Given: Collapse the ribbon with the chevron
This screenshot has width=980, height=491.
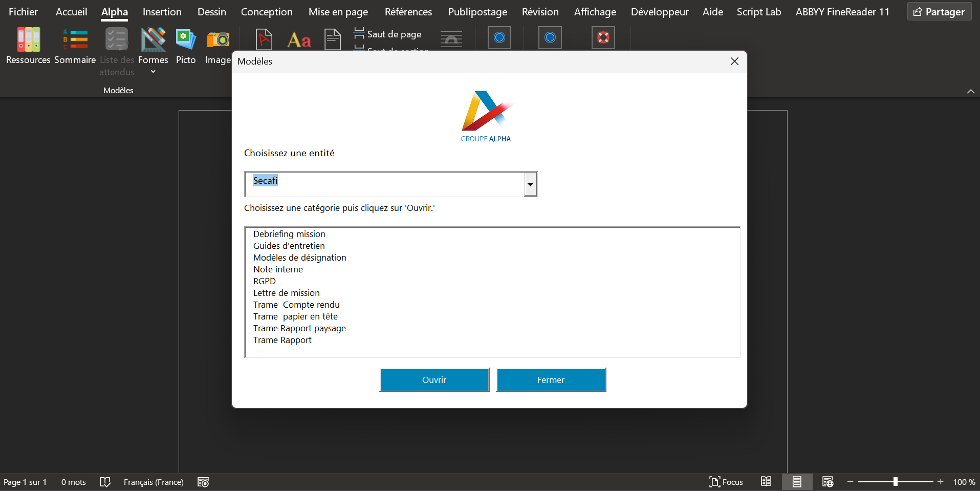Looking at the screenshot, I should point(971,91).
